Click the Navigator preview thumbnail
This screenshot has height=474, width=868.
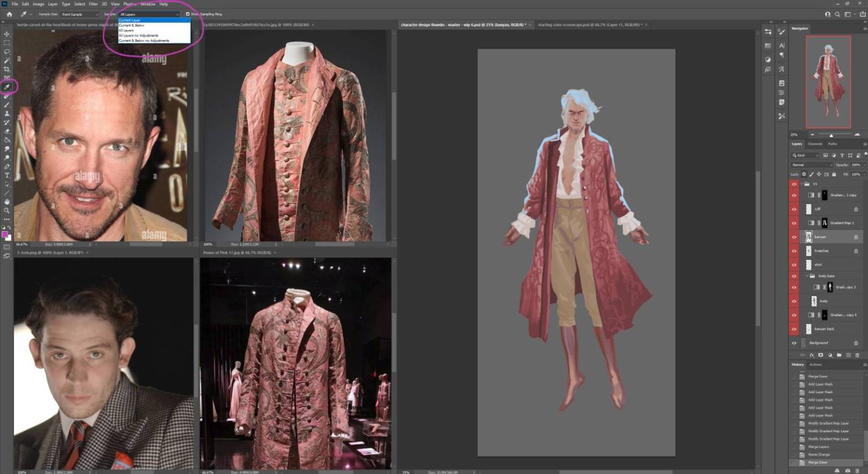pyautogui.click(x=828, y=82)
